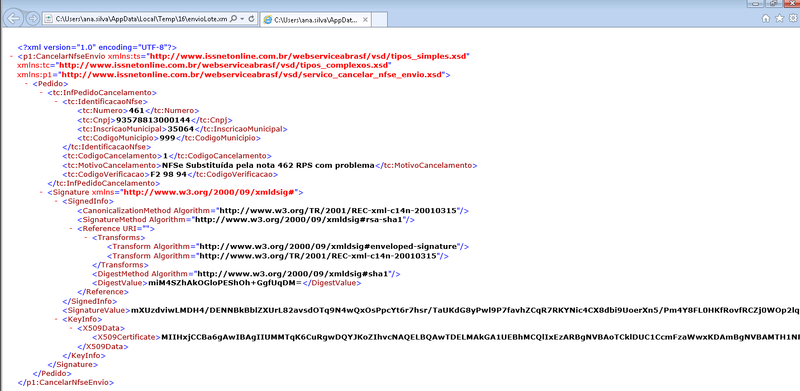This screenshot has height=391, width=800.
Task: Select the C:\Users\ana.silva\AppDat... tab
Action: (316, 20)
